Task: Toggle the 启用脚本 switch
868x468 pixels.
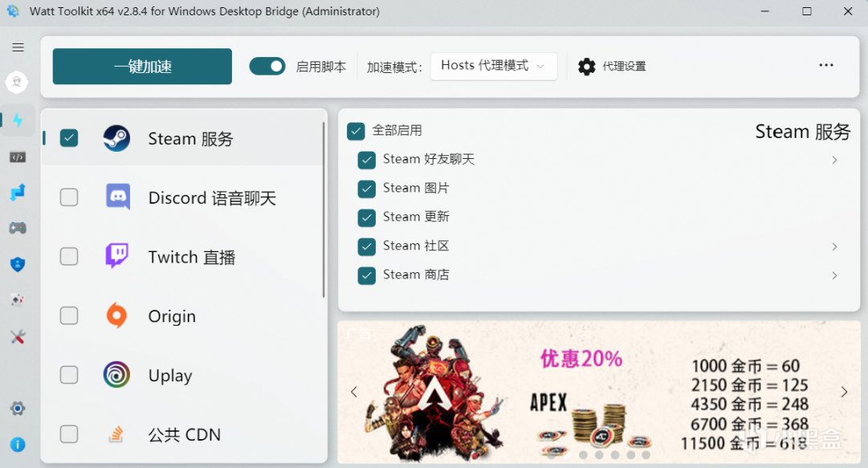Action: coord(267,67)
